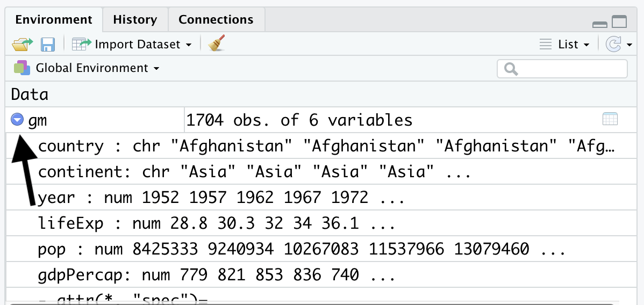Collapse the gm data frame details
Image resolution: width=644 pixels, height=305 pixels.
[x=17, y=120]
